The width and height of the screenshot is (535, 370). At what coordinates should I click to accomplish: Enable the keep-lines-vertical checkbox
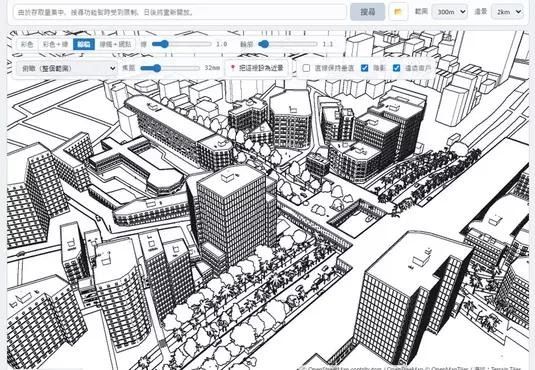coord(306,68)
